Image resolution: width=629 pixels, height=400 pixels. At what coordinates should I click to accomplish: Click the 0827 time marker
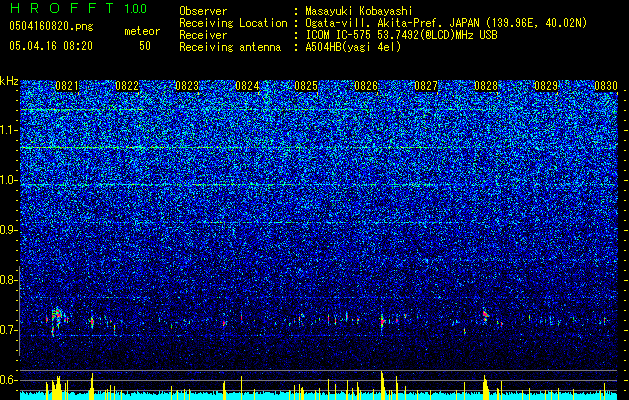click(x=426, y=86)
